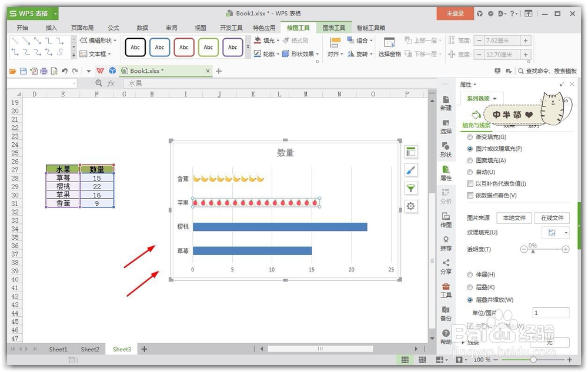
Task: Select the 层叠(K) radio option
Action: click(470, 287)
